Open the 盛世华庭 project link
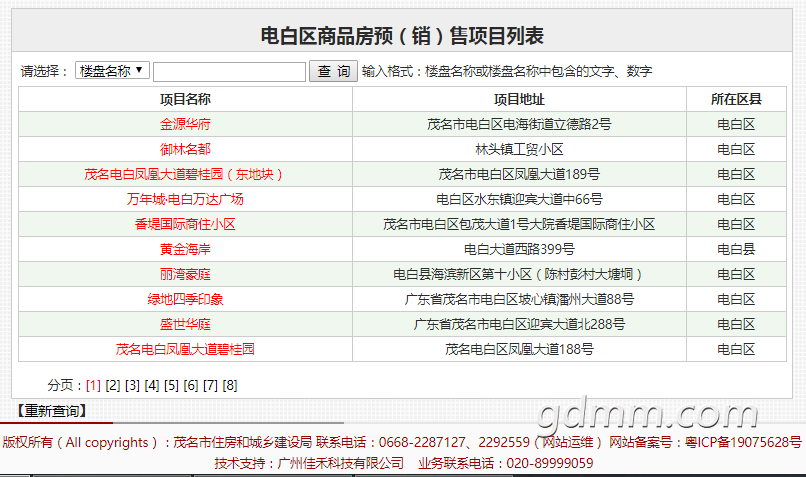Image resolution: width=806 pixels, height=477 pixels. click(185, 325)
